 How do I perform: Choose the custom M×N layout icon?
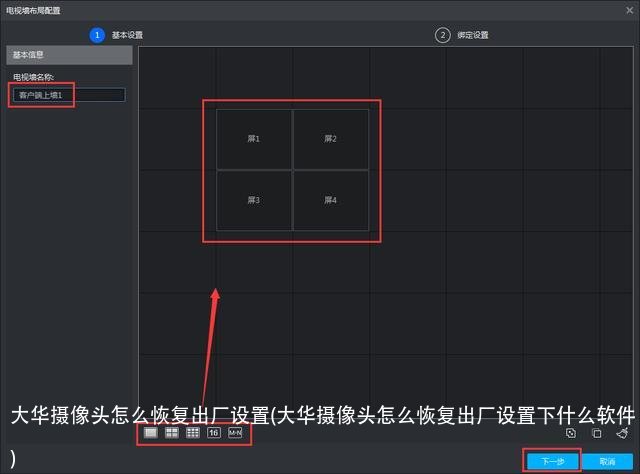click(x=235, y=432)
